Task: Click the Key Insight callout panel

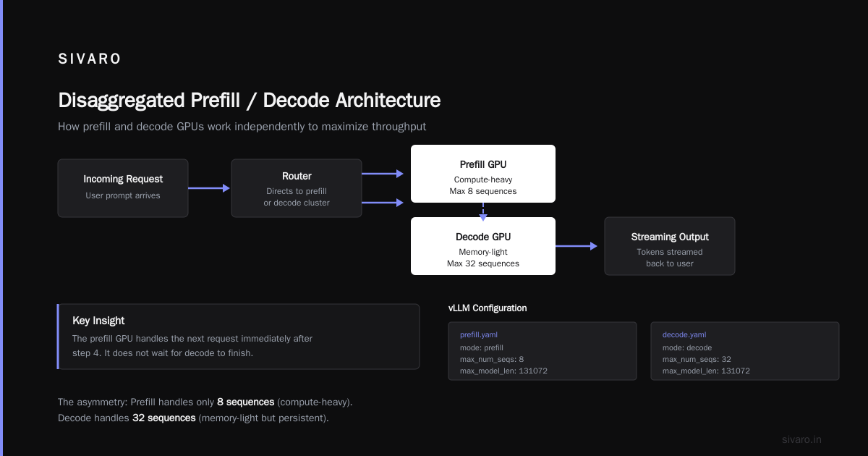Action: coord(238,337)
